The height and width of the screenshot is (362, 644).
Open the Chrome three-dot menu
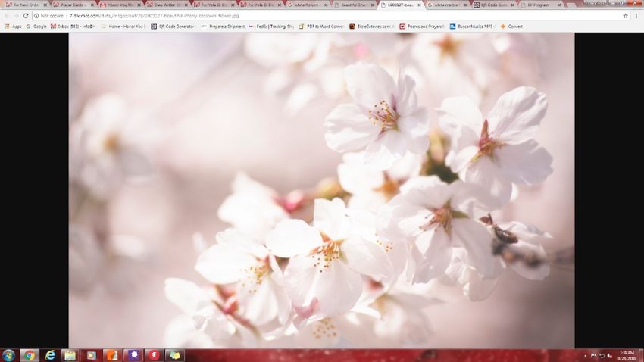(x=636, y=16)
